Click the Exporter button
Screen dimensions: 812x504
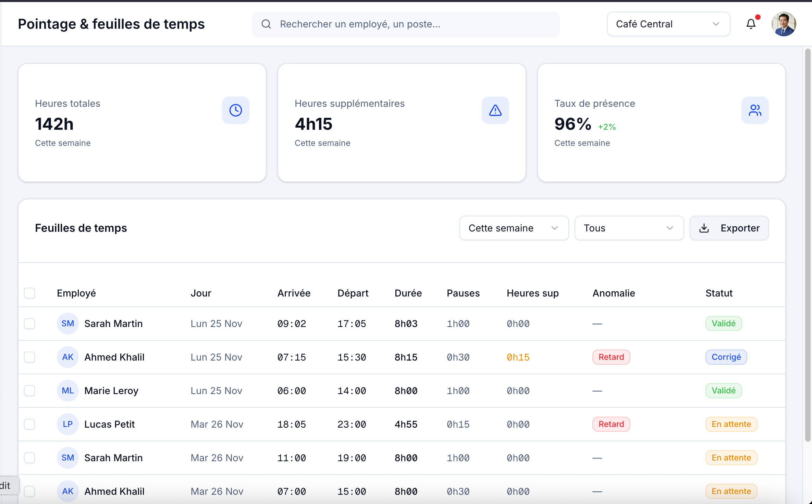tap(729, 228)
